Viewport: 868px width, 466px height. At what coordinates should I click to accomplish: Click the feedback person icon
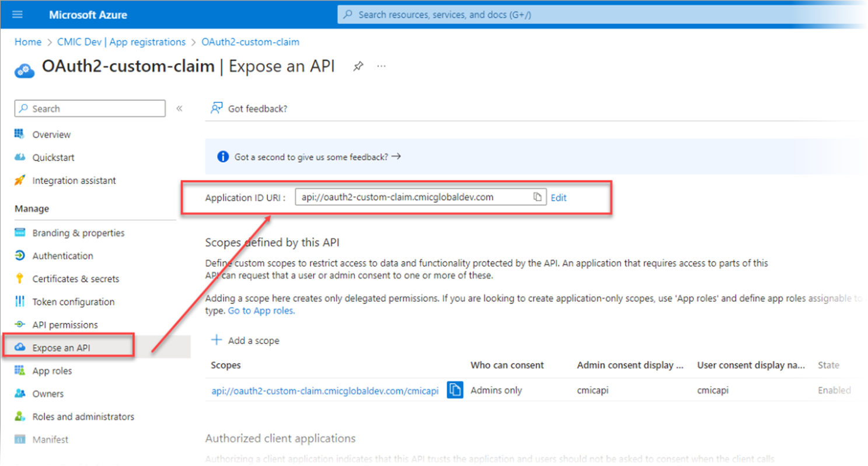click(x=217, y=109)
